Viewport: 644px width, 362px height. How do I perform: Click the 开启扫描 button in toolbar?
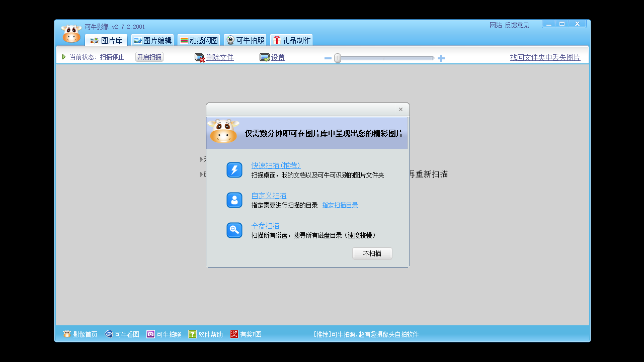pyautogui.click(x=149, y=56)
